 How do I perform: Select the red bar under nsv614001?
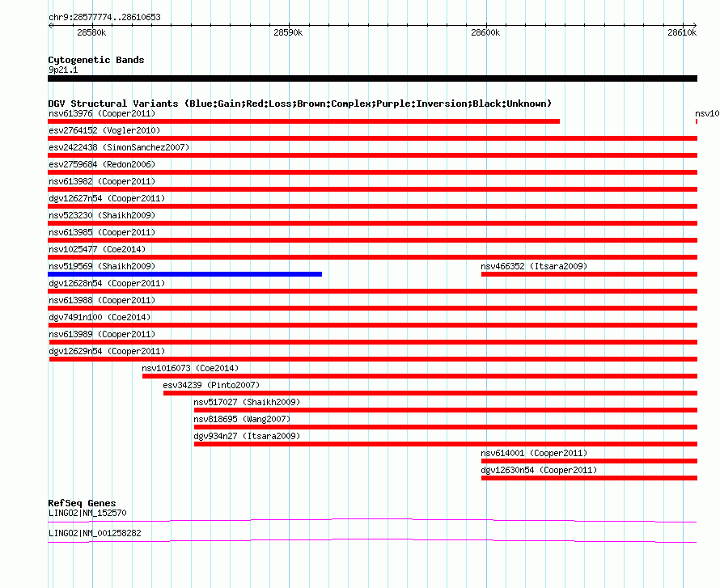pos(589,461)
